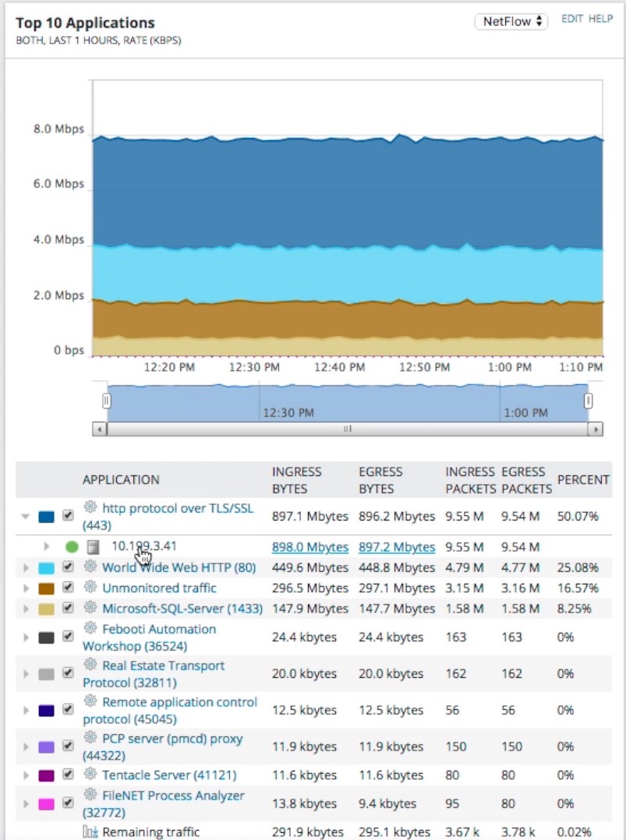This screenshot has width=626, height=840.
Task: Open HELP from the top right corner
Action: click(x=599, y=19)
